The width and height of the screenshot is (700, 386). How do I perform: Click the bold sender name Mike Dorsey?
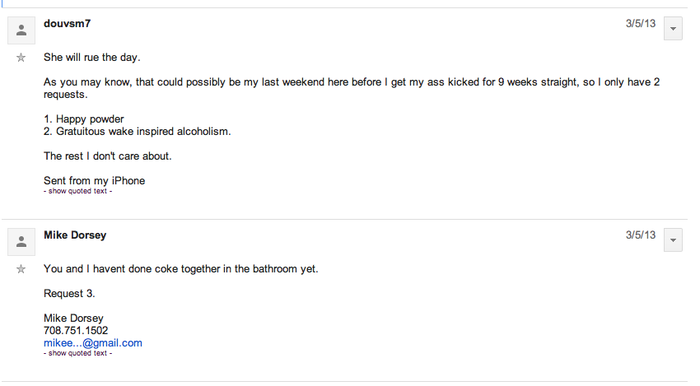(75, 235)
